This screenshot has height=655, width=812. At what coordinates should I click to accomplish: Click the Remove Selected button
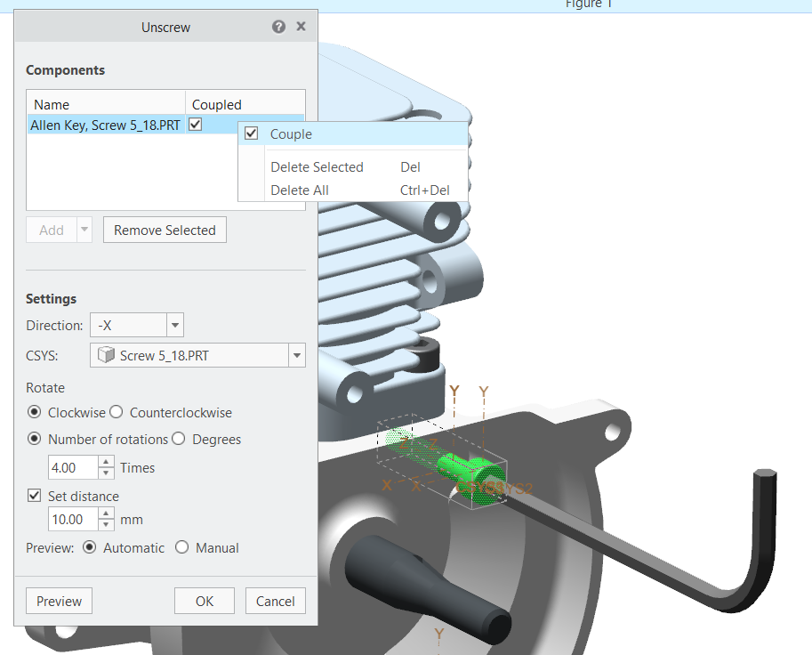point(164,229)
